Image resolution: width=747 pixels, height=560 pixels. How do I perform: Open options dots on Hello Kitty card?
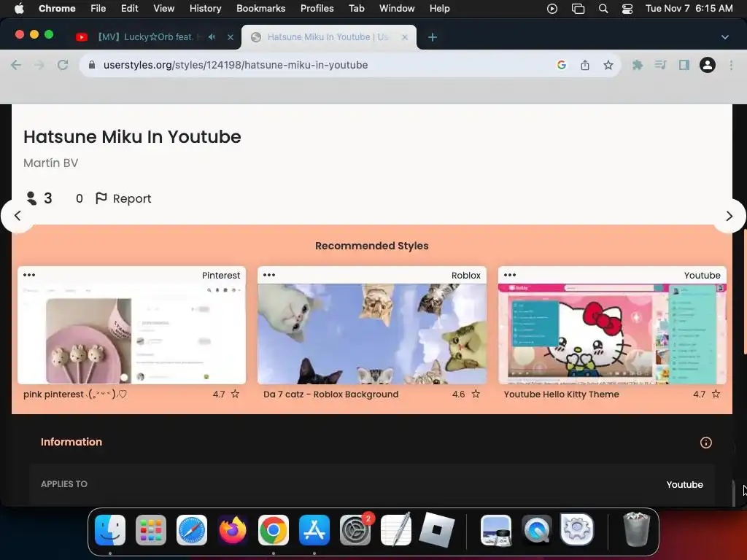510,275
